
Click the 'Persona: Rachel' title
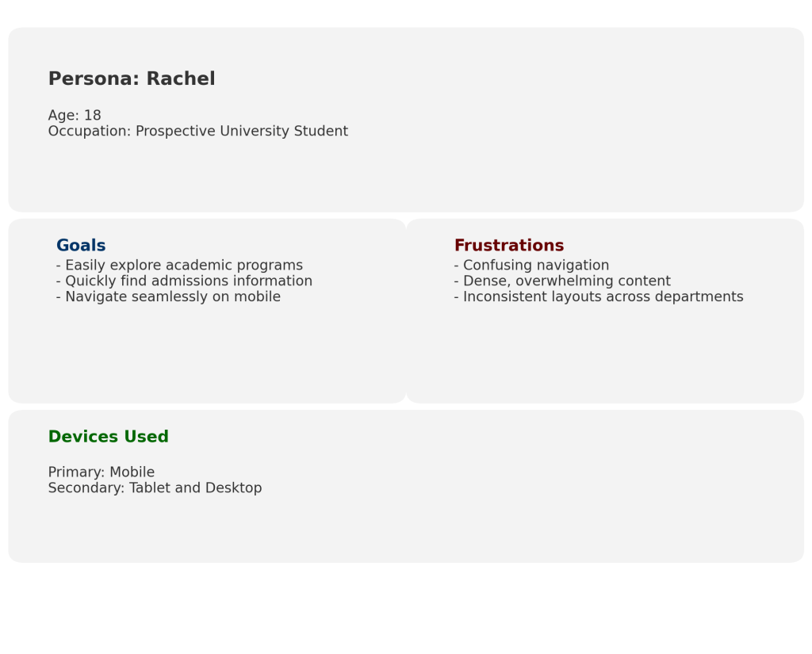(132, 79)
